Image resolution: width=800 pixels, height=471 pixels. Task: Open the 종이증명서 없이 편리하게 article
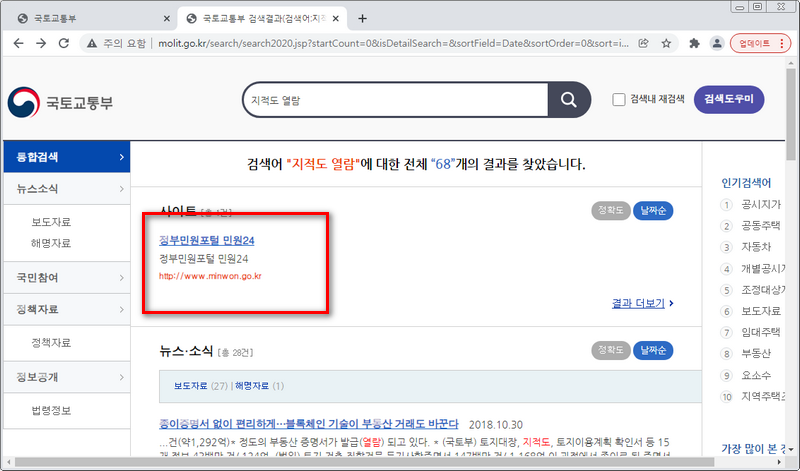coord(309,424)
